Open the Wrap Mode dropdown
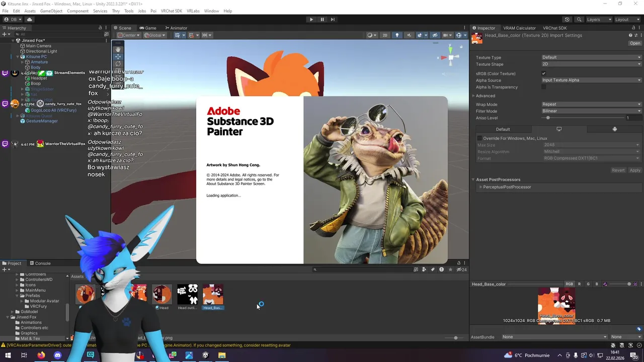 pos(592,105)
